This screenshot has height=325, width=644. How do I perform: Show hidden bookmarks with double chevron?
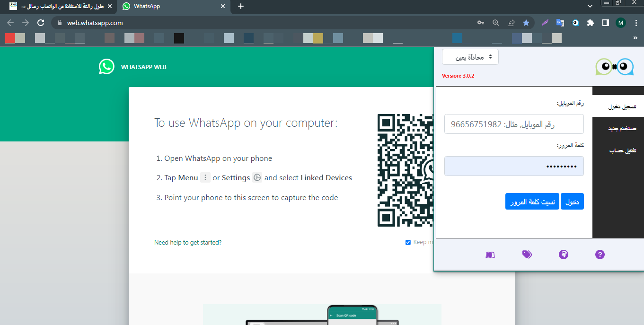click(635, 38)
